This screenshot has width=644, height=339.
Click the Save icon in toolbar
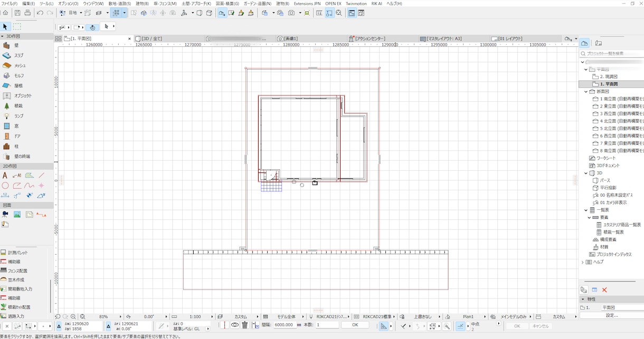[17, 13]
